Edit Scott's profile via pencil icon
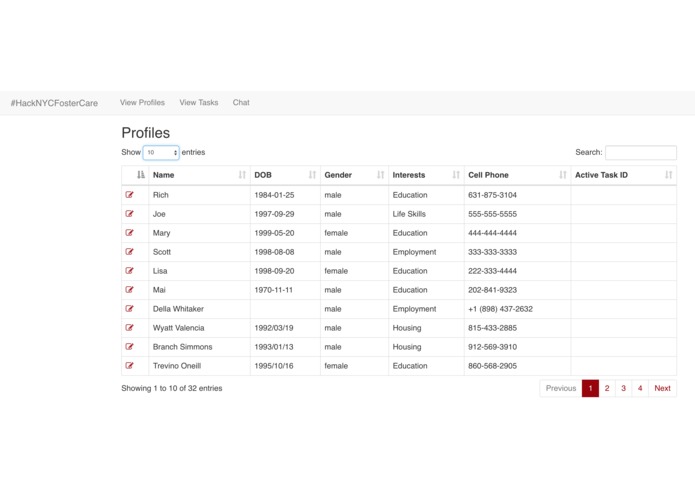The image size is (695, 494). tap(129, 252)
